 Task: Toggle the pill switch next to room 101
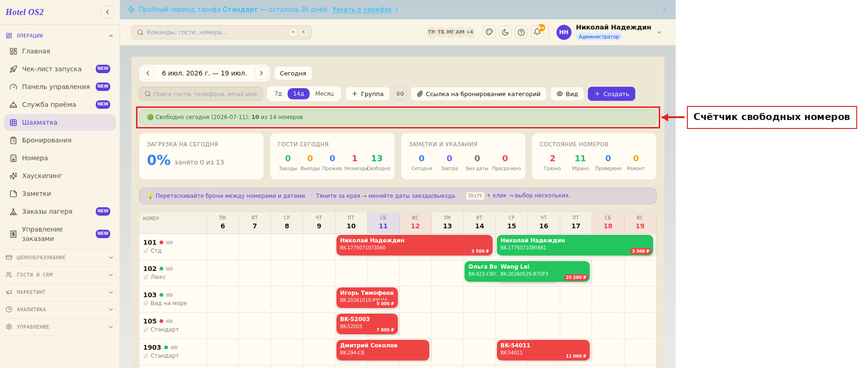169,242
